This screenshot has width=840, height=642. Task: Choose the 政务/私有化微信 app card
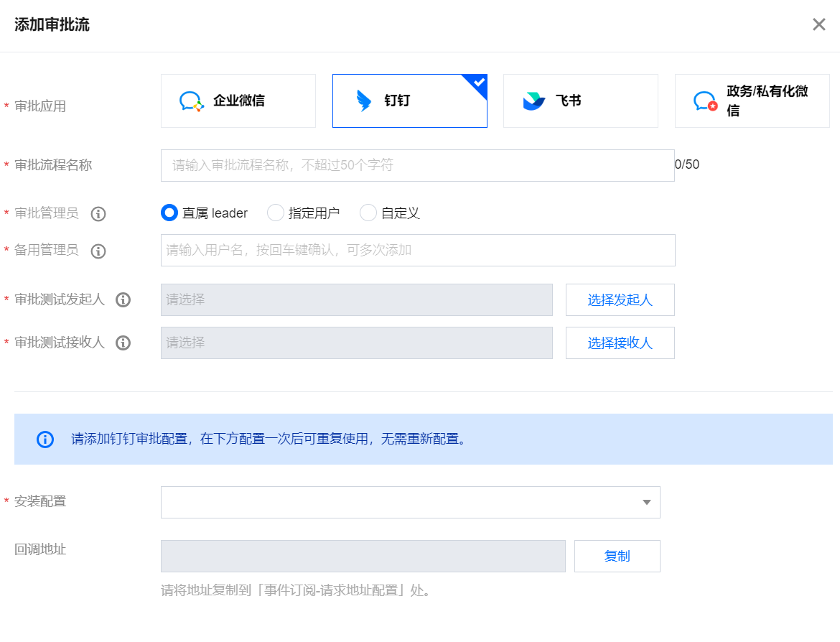click(x=752, y=101)
